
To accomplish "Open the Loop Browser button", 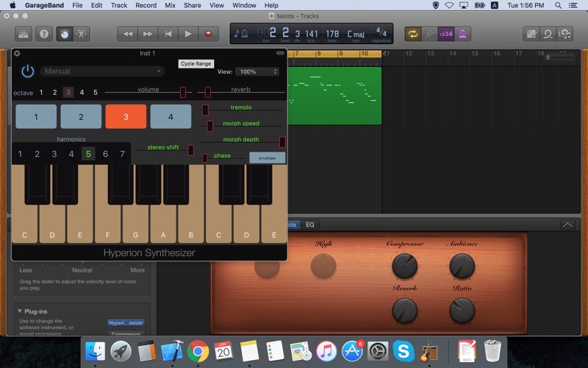I will (548, 34).
